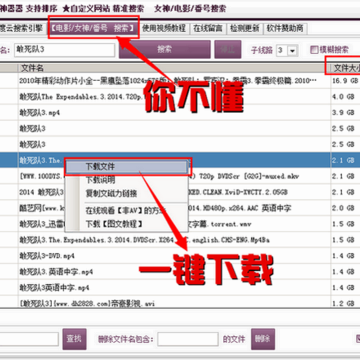Sort by the 文件大小 column header
Viewport: 360px width, 360px height.
[346, 68]
